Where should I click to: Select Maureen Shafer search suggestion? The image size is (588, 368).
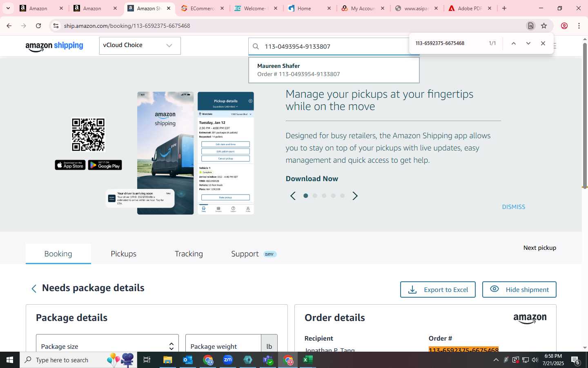[334, 70]
